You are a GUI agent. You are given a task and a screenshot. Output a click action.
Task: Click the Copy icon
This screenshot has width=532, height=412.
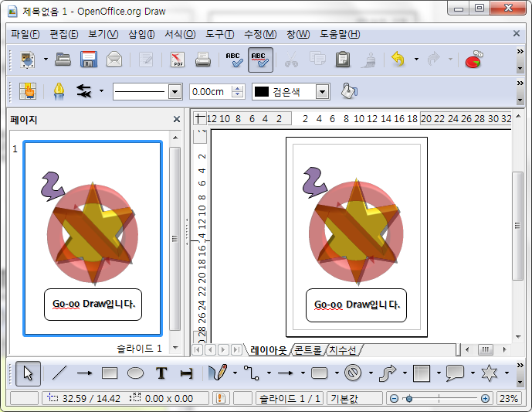pos(317,60)
